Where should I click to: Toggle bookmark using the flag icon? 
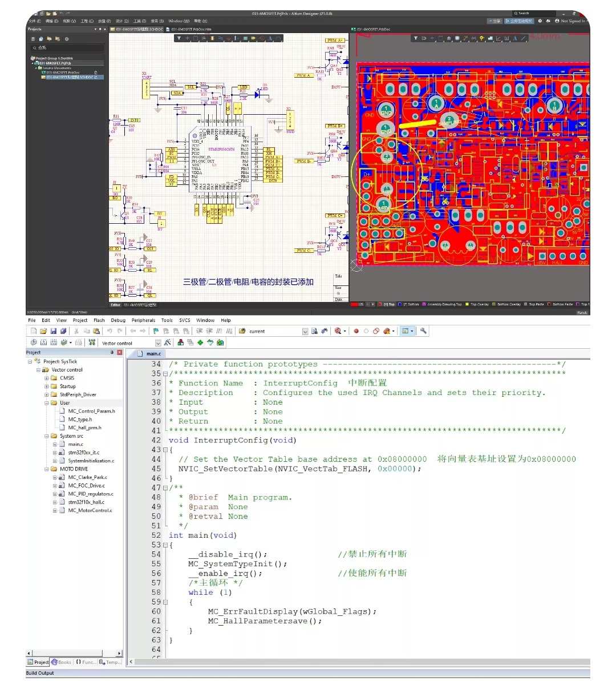155,331
